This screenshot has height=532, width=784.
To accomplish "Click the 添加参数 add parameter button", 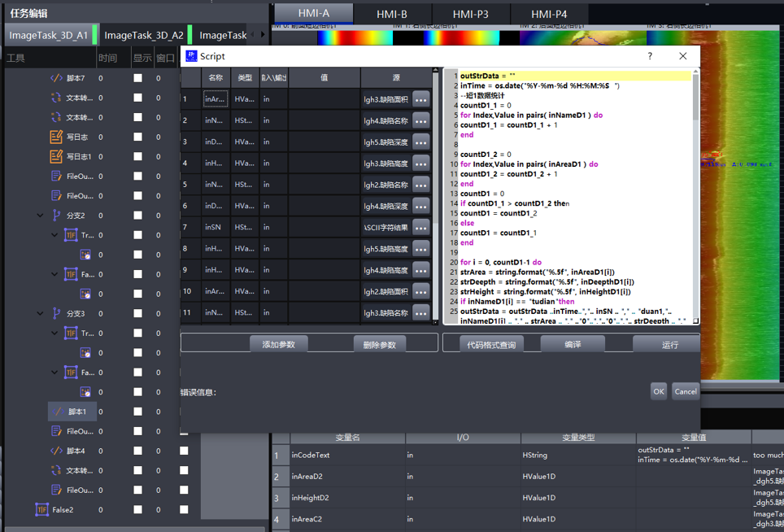I will pyautogui.click(x=278, y=345).
